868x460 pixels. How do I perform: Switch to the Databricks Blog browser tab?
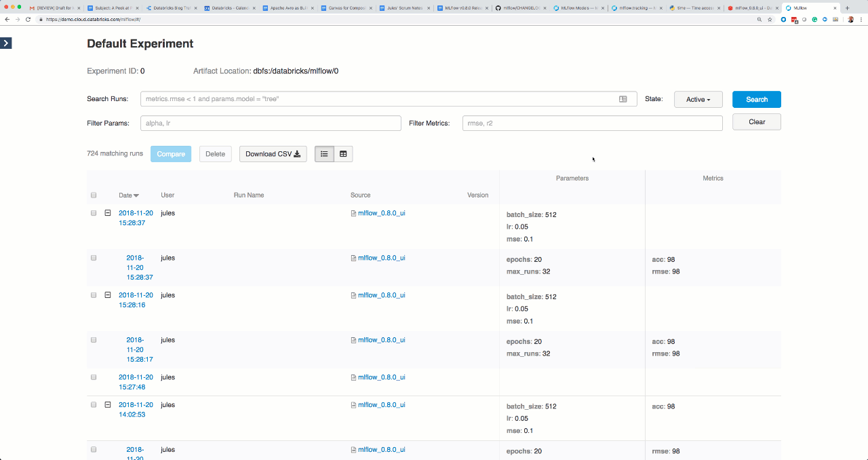click(172, 8)
